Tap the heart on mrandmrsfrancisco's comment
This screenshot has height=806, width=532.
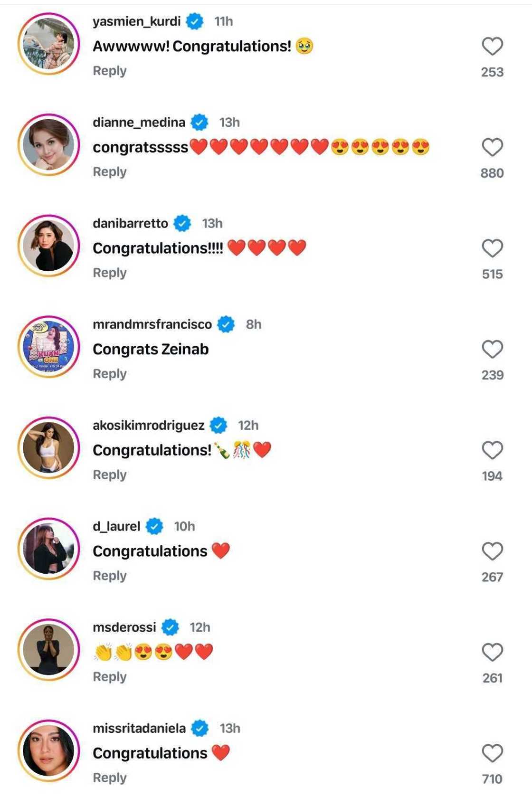[x=493, y=348]
